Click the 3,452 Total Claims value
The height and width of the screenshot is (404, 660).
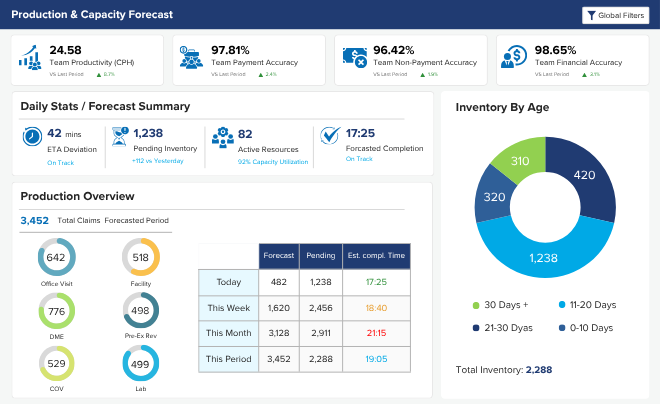click(x=35, y=221)
